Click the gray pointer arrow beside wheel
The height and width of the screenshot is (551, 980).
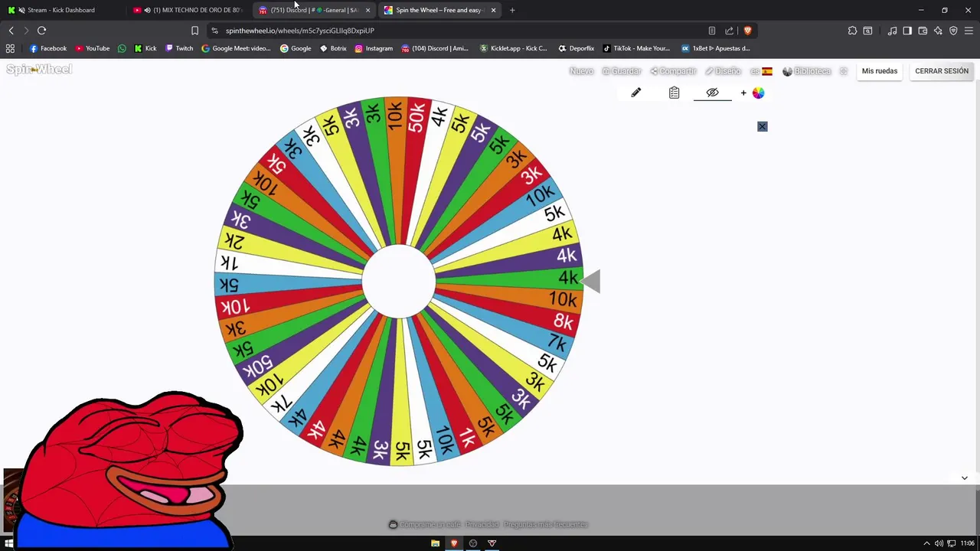tap(590, 281)
